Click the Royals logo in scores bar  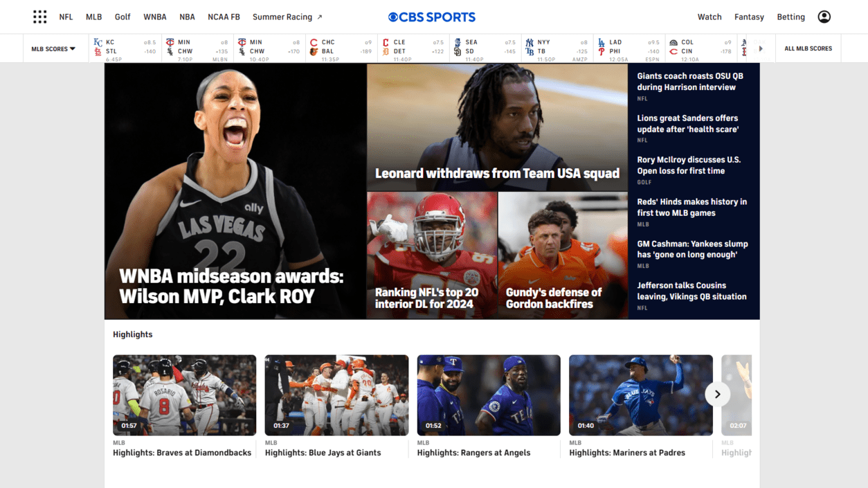pyautogui.click(x=98, y=42)
